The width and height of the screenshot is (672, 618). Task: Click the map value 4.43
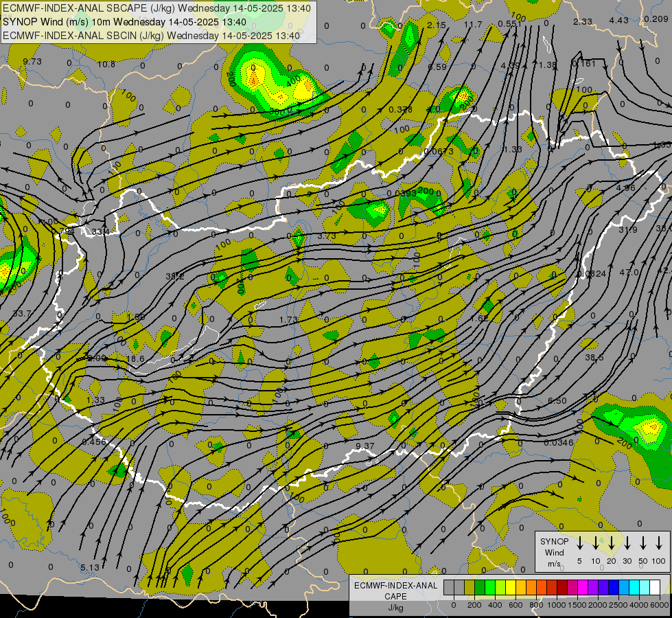click(x=619, y=20)
